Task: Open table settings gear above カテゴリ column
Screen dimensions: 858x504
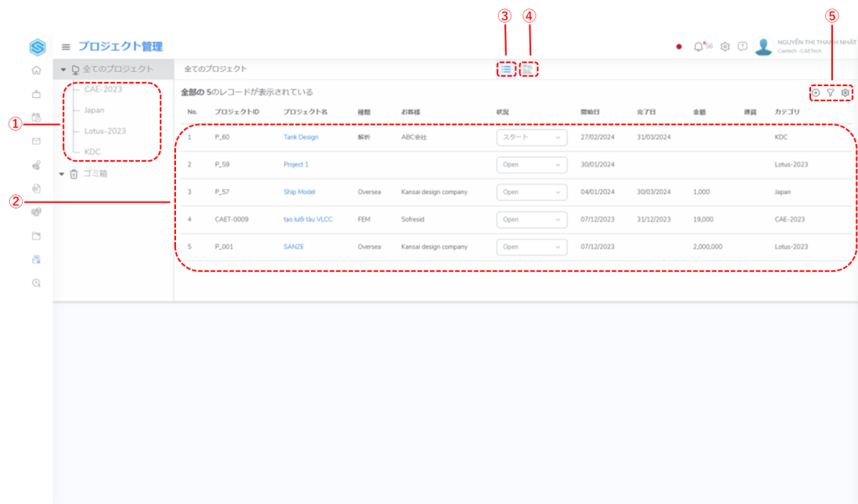Action: pyautogui.click(x=845, y=92)
